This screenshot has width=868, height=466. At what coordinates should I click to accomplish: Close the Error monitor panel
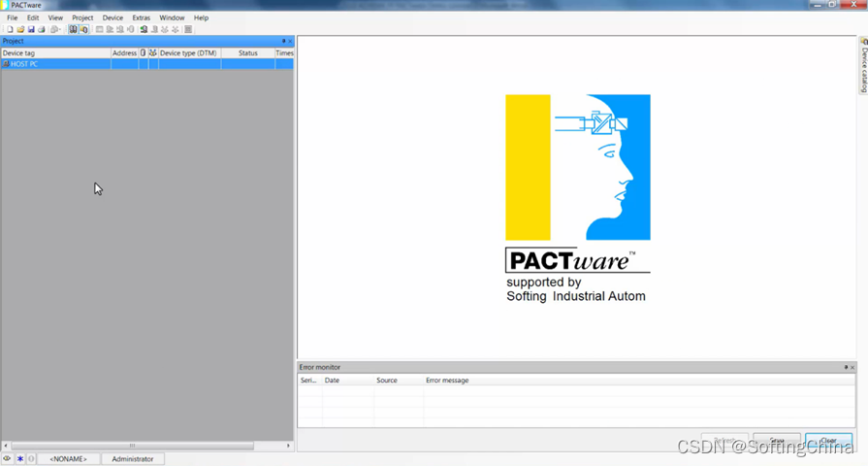click(x=852, y=367)
